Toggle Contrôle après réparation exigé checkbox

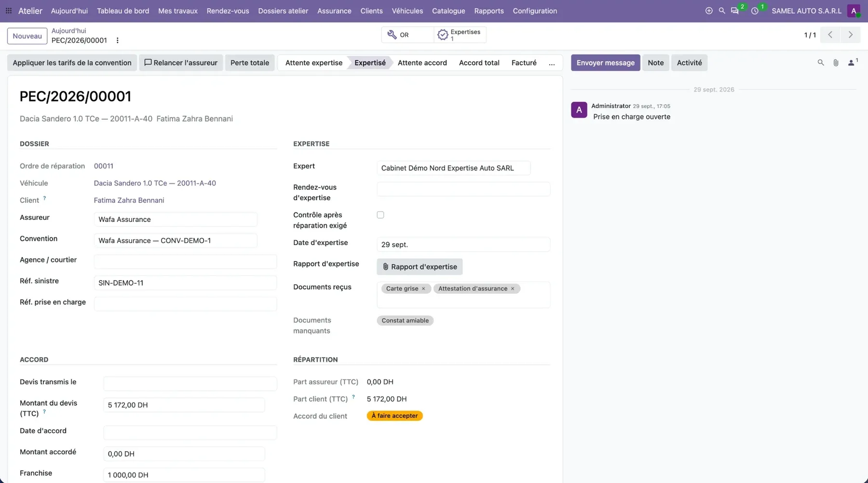pos(380,215)
